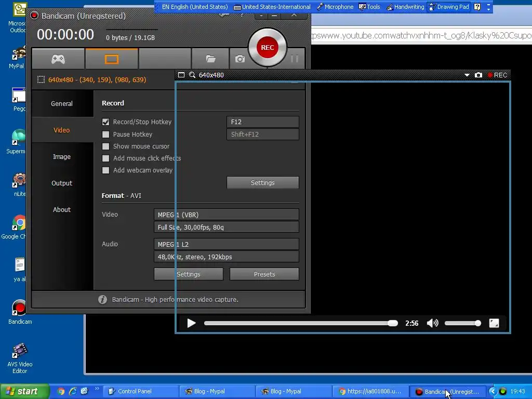Click the dotted selection rectangle icon
The height and width of the screenshot is (399, 532).
(x=41, y=79)
